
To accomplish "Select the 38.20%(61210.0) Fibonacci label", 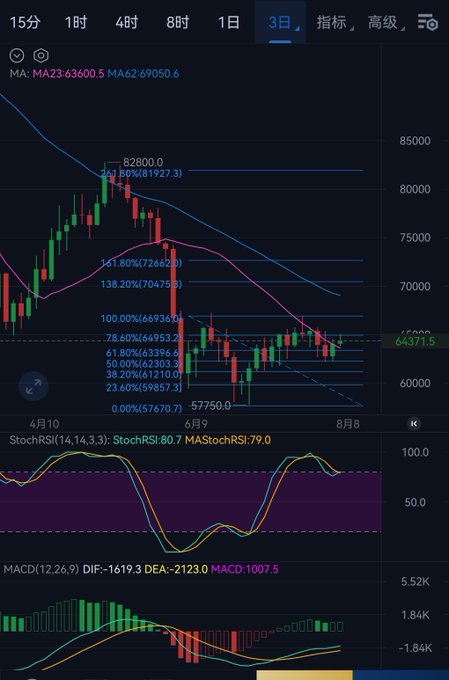I will 143,374.
